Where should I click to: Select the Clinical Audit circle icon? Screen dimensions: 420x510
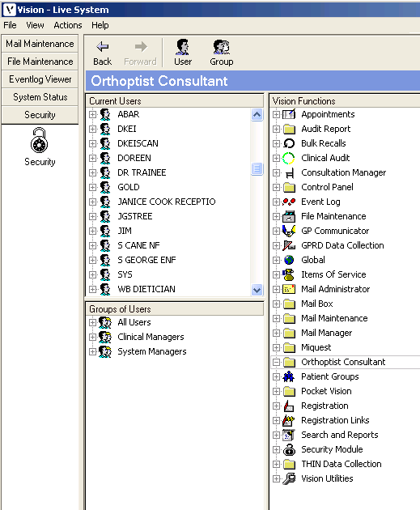[x=288, y=159]
